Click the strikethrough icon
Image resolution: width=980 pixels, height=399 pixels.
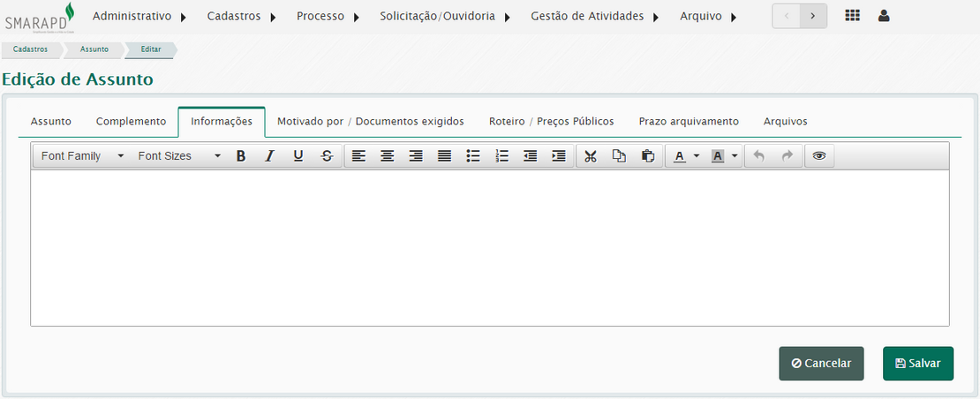pyautogui.click(x=327, y=156)
